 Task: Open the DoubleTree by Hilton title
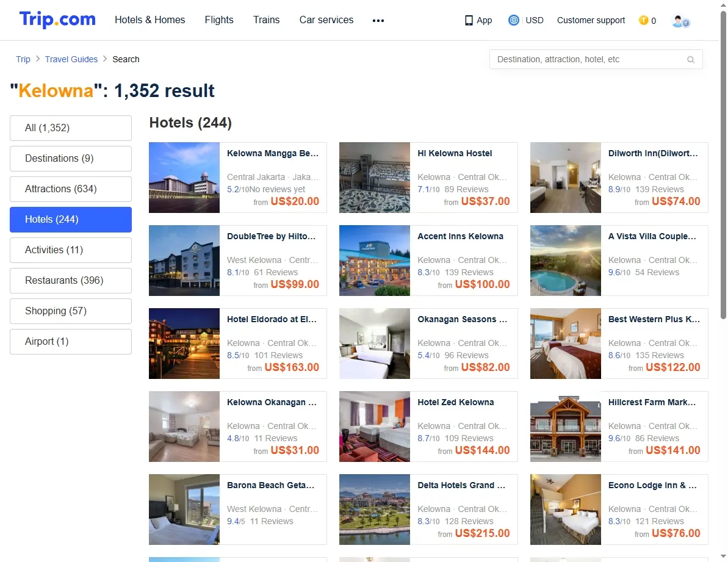271,237
